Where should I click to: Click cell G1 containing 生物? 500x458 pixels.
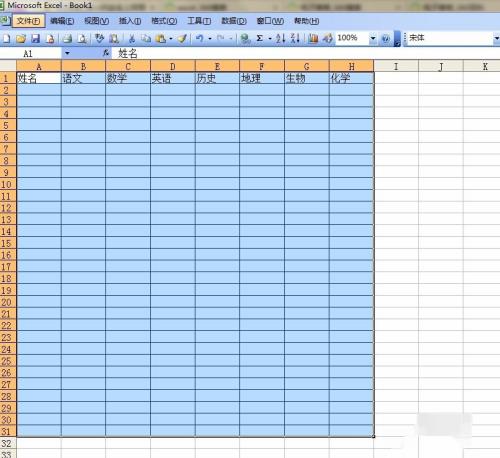pos(307,78)
